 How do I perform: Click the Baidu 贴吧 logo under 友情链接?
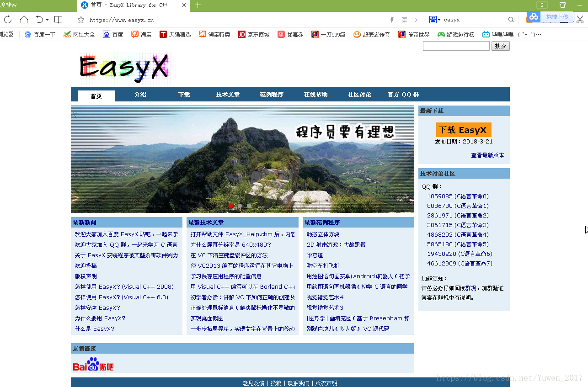click(93, 364)
